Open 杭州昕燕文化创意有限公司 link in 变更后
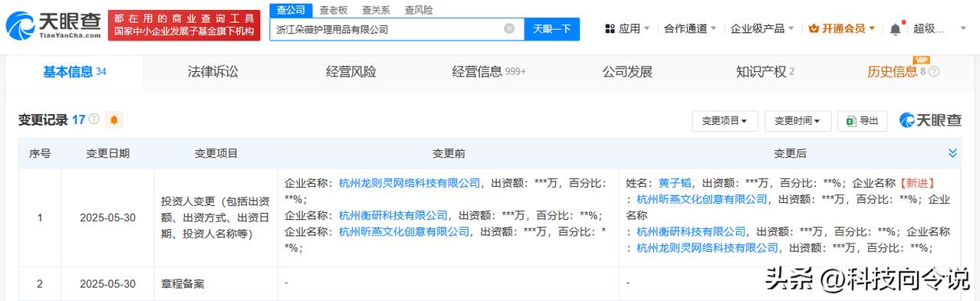Image resolution: width=980 pixels, height=301 pixels. 702,199
